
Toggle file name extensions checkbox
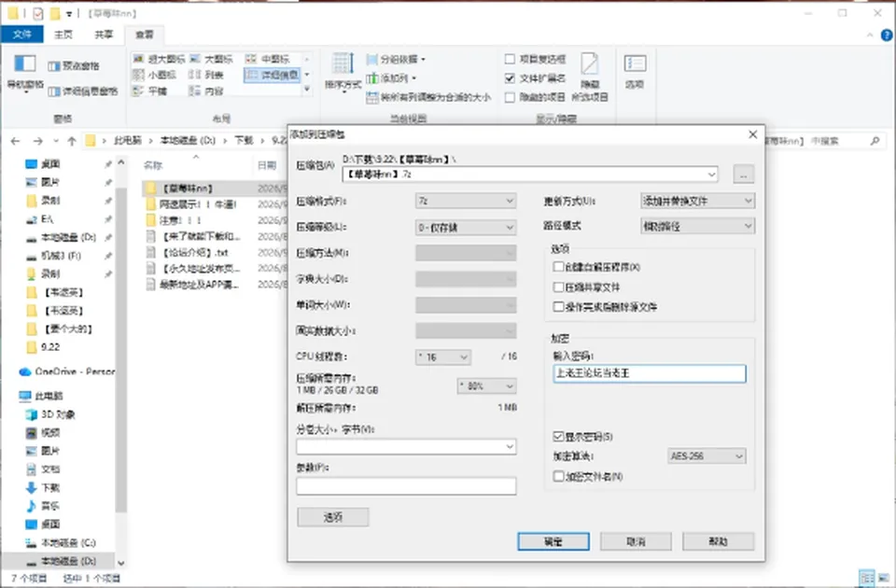coord(510,78)
